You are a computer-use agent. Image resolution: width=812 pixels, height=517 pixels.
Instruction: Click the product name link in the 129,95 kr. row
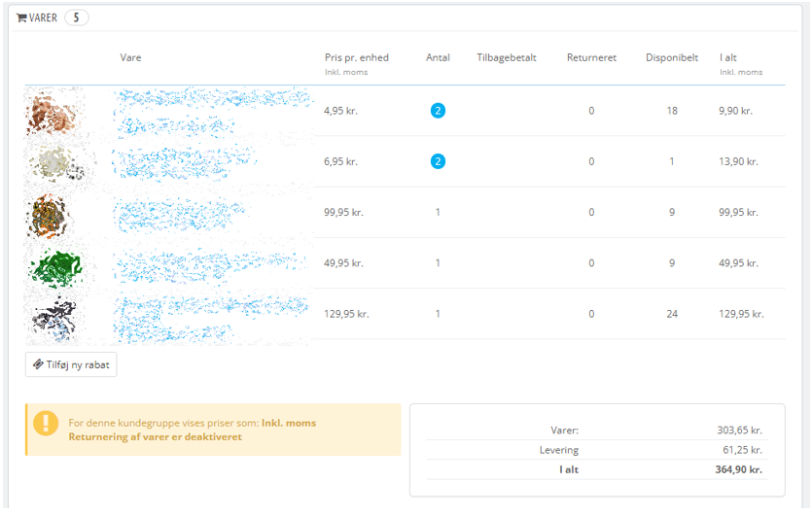(x=211, y=318)
